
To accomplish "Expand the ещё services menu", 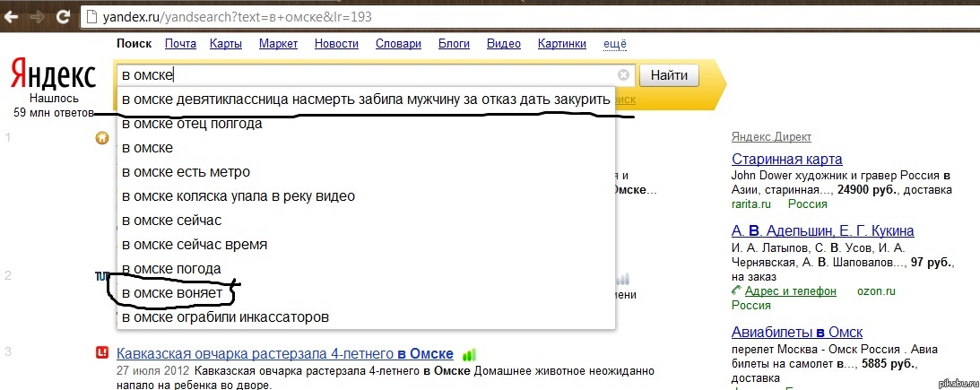I will click(615, 44).
